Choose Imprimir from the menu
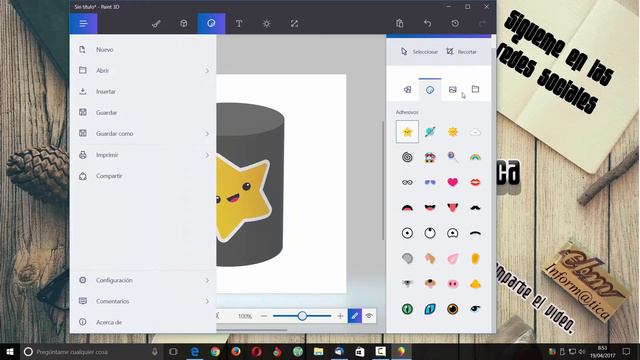Image resolution: width=640 pixels, height=360 pixels. [143, 155]
